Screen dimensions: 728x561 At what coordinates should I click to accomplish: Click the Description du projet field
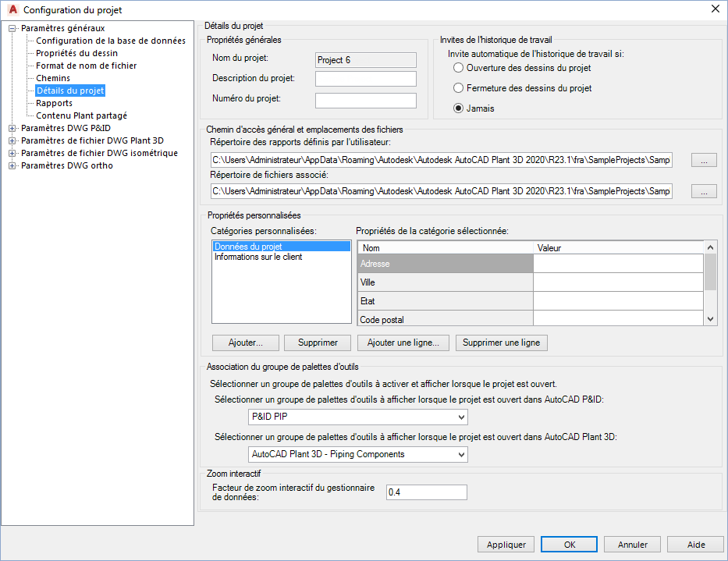pos(365,79)
